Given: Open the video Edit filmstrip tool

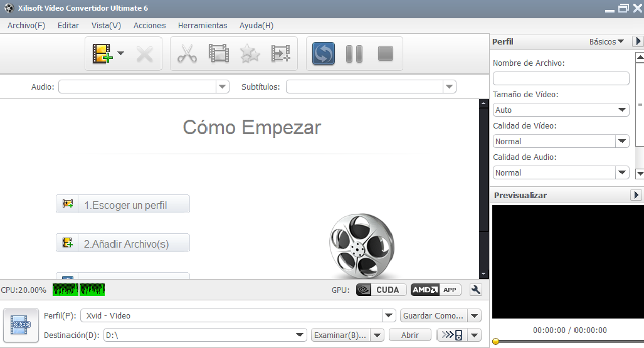Looking at the screenshot, I should click(x=219, y=53).
